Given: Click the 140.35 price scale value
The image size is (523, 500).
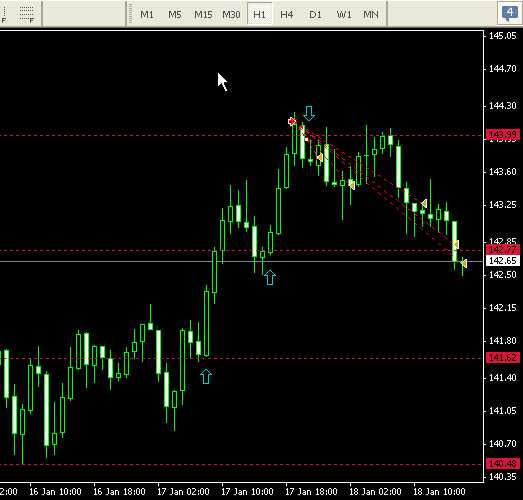Looking at the screenshot, I should click(x=503, y=477).
